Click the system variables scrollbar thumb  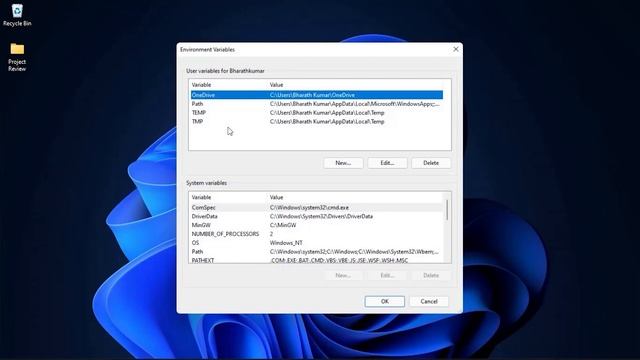click(x=447, y=210)
